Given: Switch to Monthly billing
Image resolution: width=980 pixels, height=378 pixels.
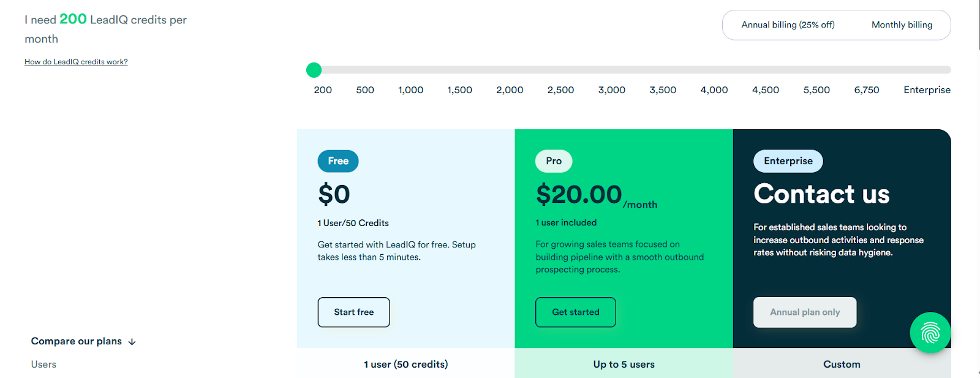Looking at the screenshot, I should [x=901, y=25].
